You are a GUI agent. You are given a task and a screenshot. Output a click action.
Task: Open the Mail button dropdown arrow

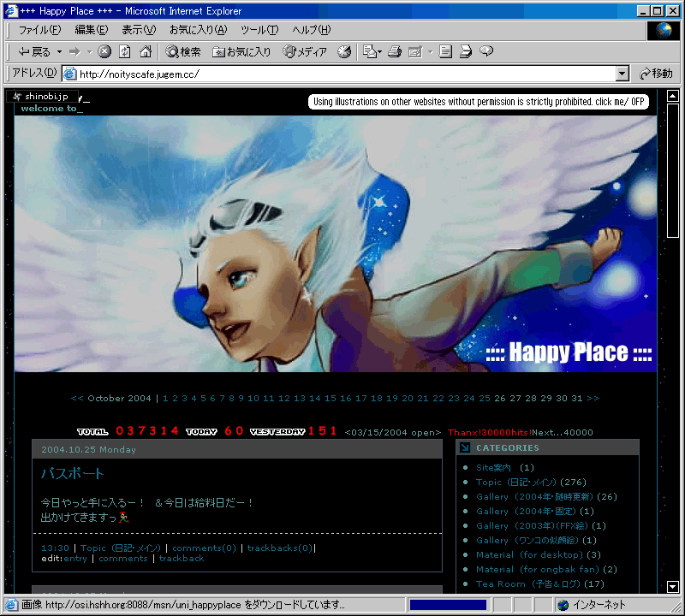tap(379, 52)
